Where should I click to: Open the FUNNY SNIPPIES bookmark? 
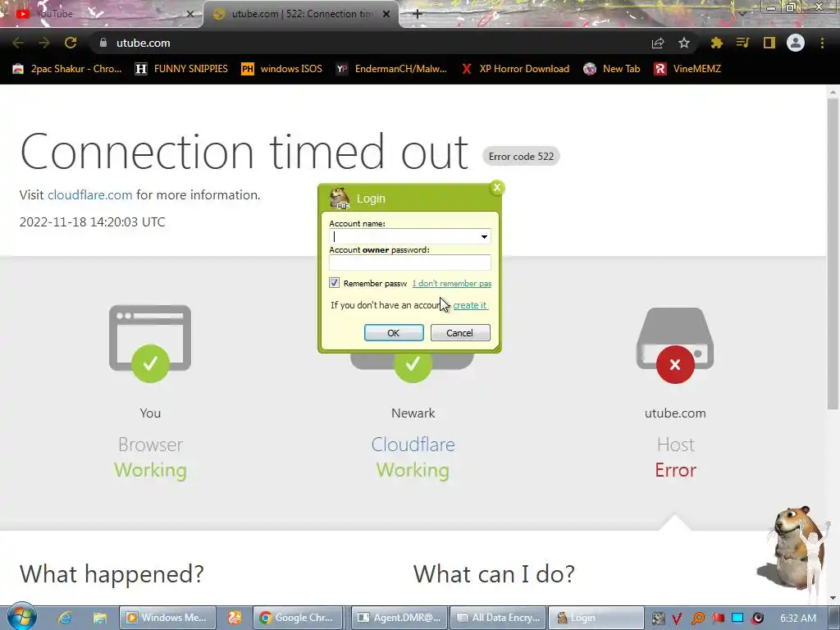181,69
